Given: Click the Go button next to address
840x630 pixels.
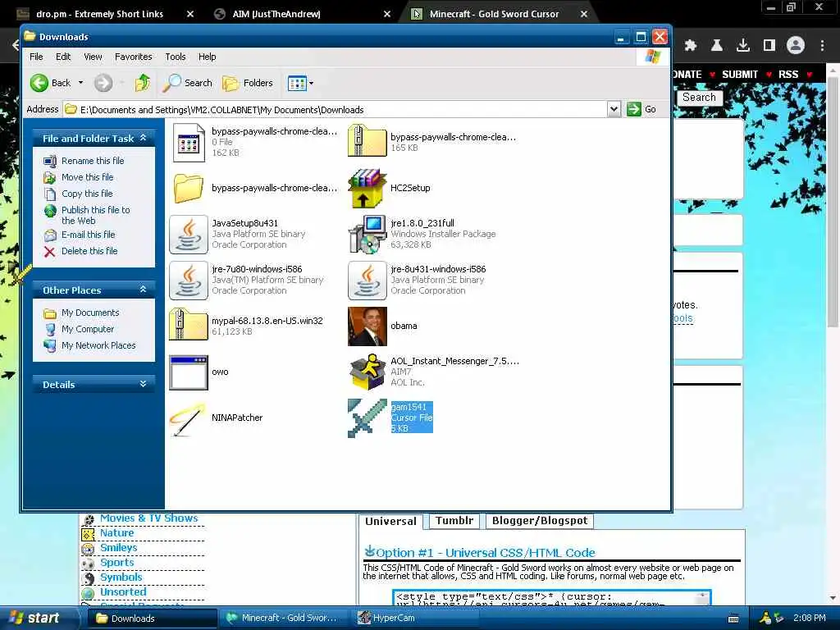Looking at the screenshot, I should (x=641, y=109).
